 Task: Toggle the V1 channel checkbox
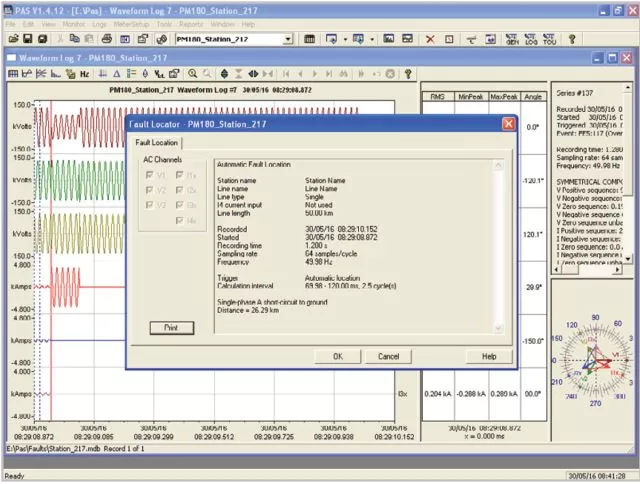tap(149, 174)
